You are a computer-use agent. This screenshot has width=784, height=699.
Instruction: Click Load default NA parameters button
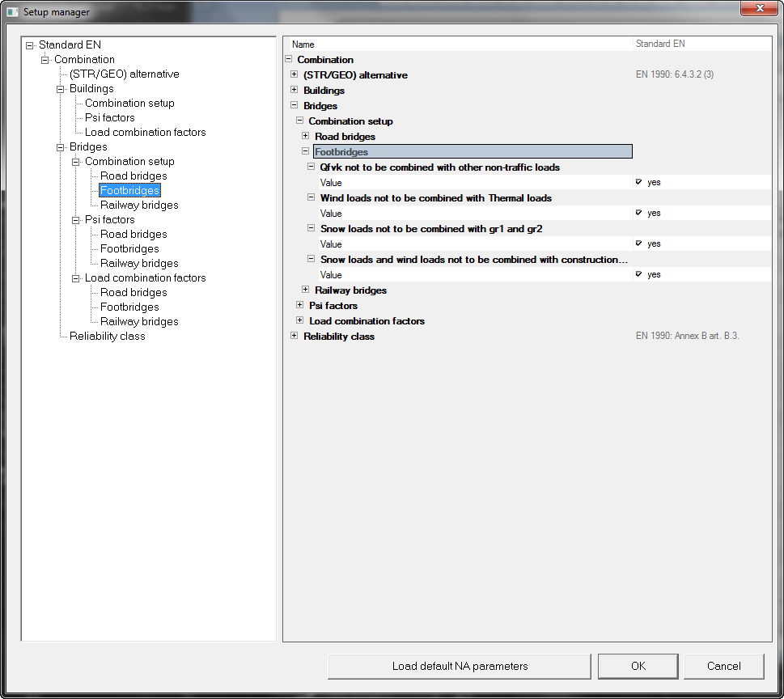pyautogui.click(x=460, y=666)
